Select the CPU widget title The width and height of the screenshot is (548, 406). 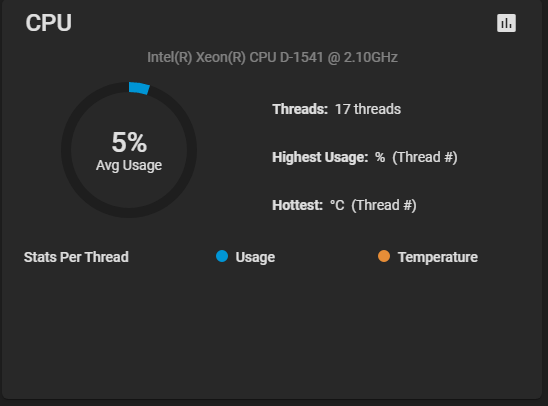coord(49,23)
